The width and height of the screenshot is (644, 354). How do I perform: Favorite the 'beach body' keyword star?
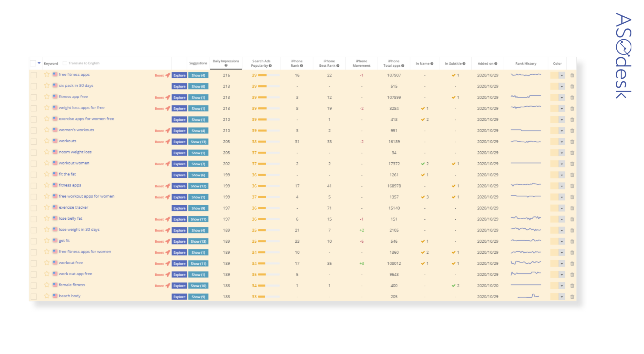tap(47, 296)
